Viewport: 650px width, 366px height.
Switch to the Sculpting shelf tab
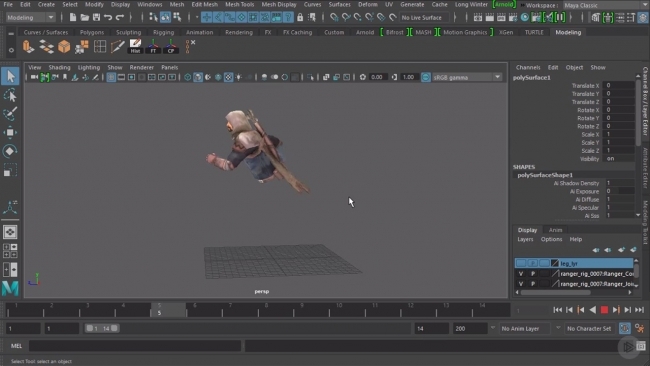pos(129,32)
